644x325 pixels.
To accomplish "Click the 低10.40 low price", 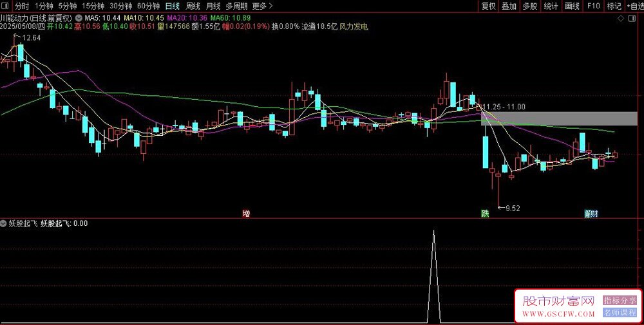I will (x=115, y=26).
